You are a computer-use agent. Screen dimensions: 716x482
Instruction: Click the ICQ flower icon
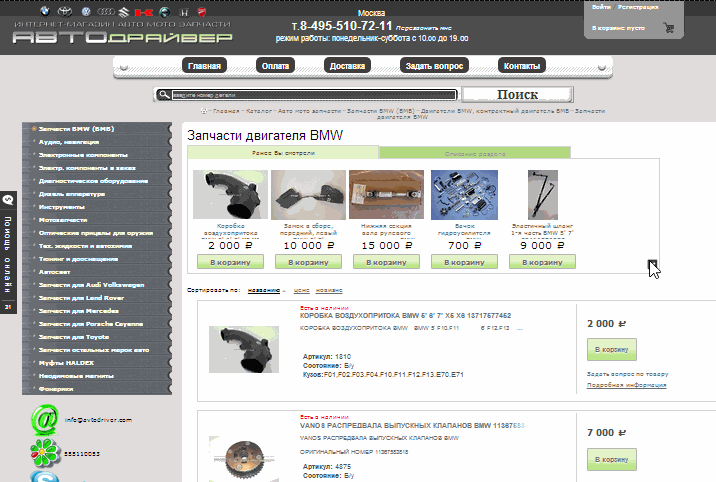[45, 453]
